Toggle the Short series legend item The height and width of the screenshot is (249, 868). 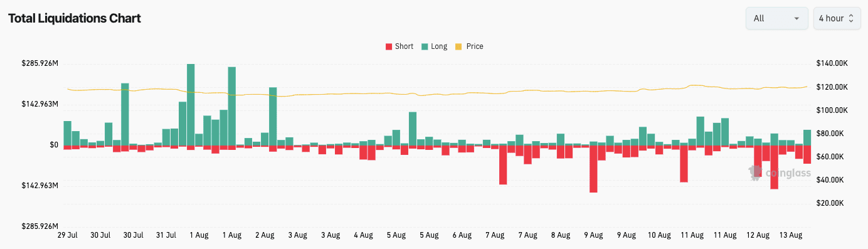[x=399, y=46]
